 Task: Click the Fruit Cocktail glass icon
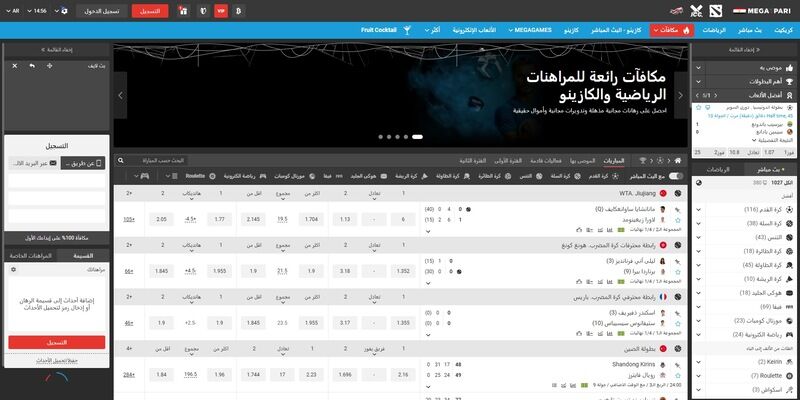point(407,31)
